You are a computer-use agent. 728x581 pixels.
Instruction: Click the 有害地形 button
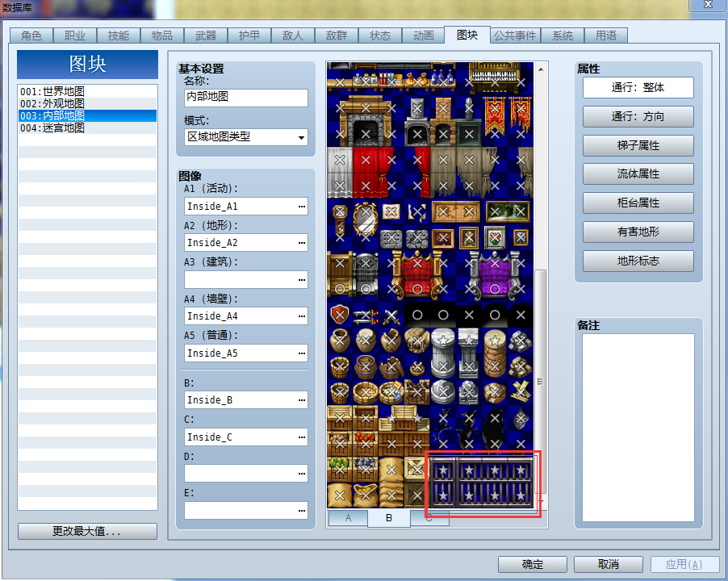[638, 232]
